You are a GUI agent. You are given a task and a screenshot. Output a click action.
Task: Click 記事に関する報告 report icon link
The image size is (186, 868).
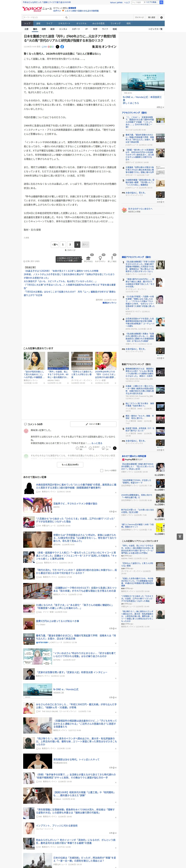(x=31, y=261)
